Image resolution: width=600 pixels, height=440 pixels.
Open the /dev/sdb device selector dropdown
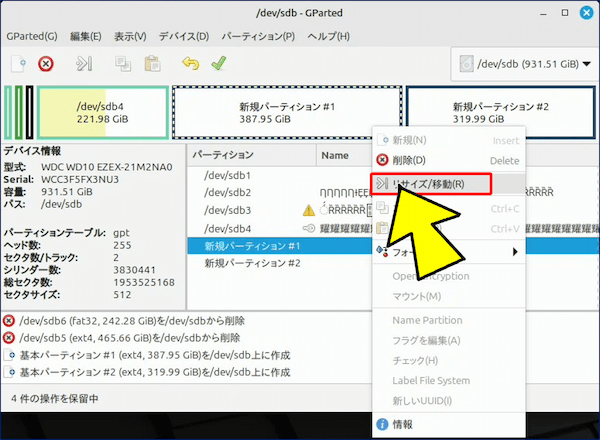(x=523, y=65)
